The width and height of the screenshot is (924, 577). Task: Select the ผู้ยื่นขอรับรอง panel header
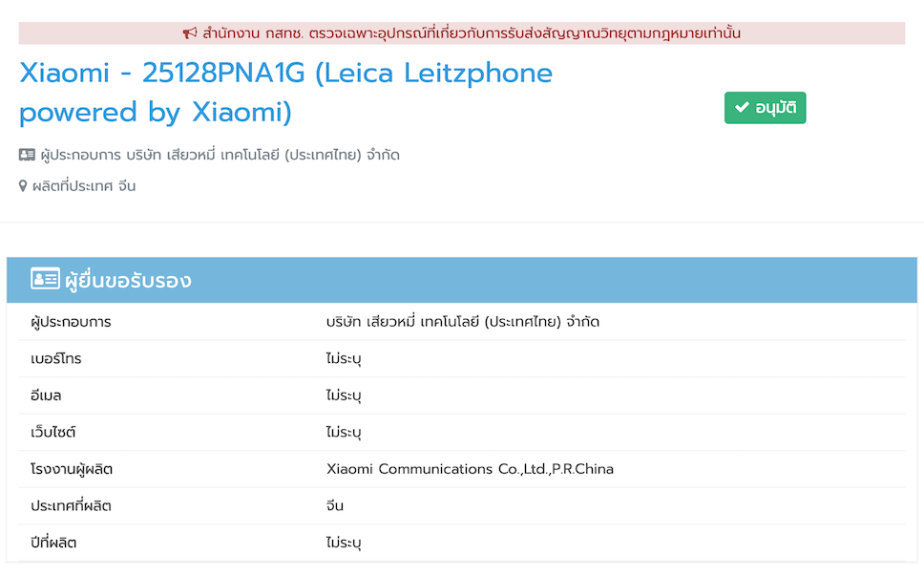pos(126,280)
